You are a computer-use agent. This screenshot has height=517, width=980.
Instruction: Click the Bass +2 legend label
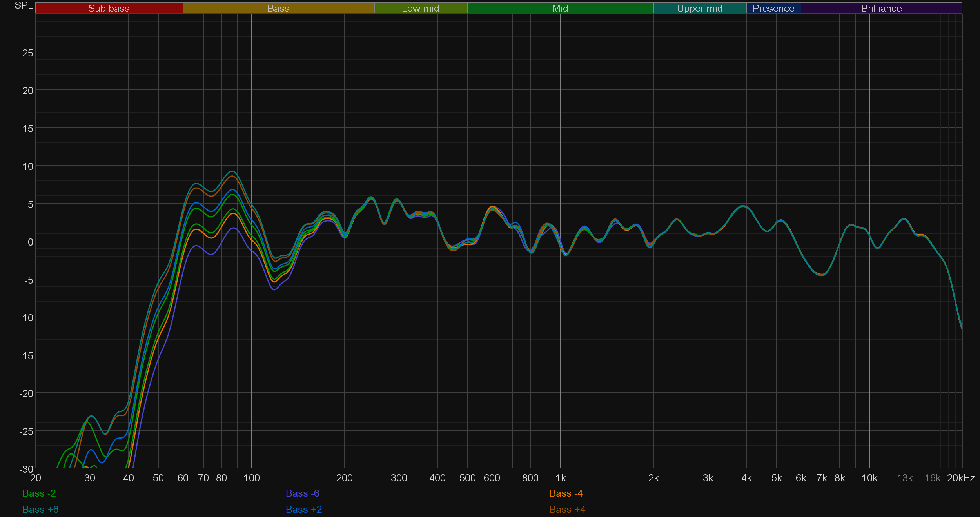pos(303,509)
